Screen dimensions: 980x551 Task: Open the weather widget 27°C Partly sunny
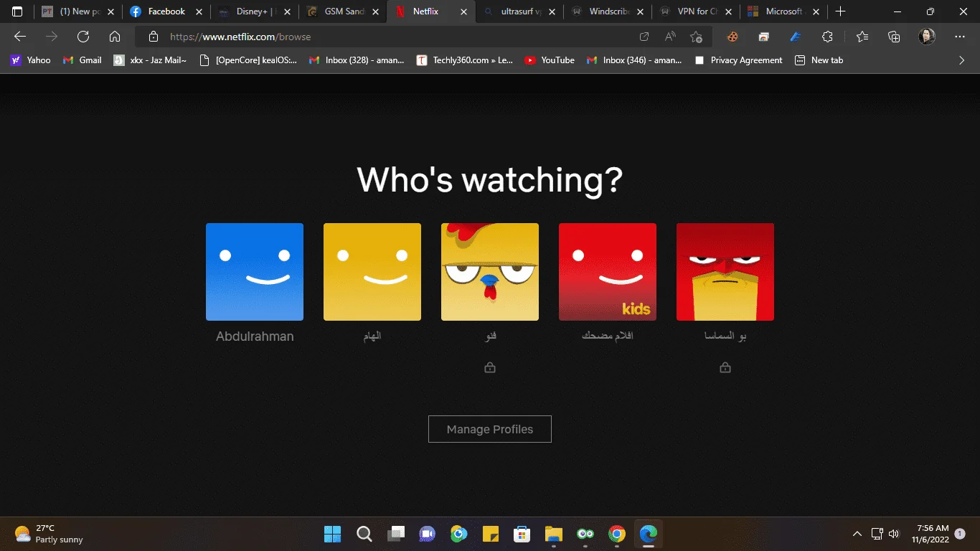(49, 534)
